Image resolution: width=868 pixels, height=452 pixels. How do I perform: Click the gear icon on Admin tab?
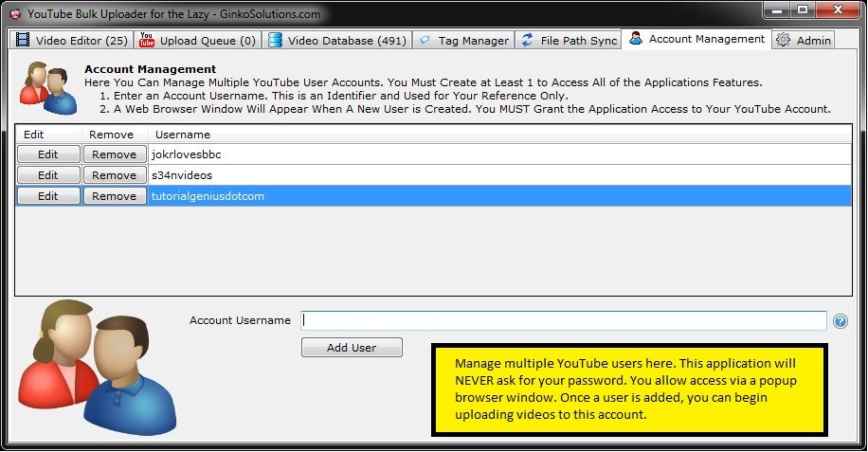(x=783, y=40)
